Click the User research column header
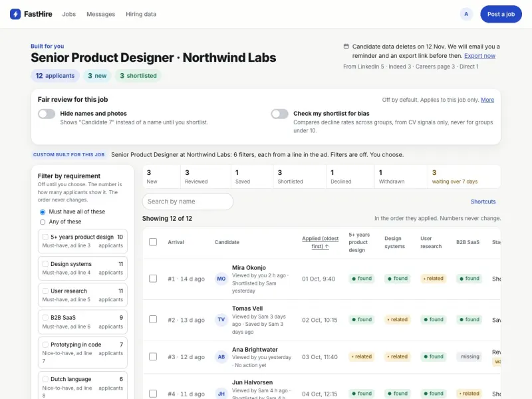The height and width of the screenshot is (399, 532). (x=431, y=242)
